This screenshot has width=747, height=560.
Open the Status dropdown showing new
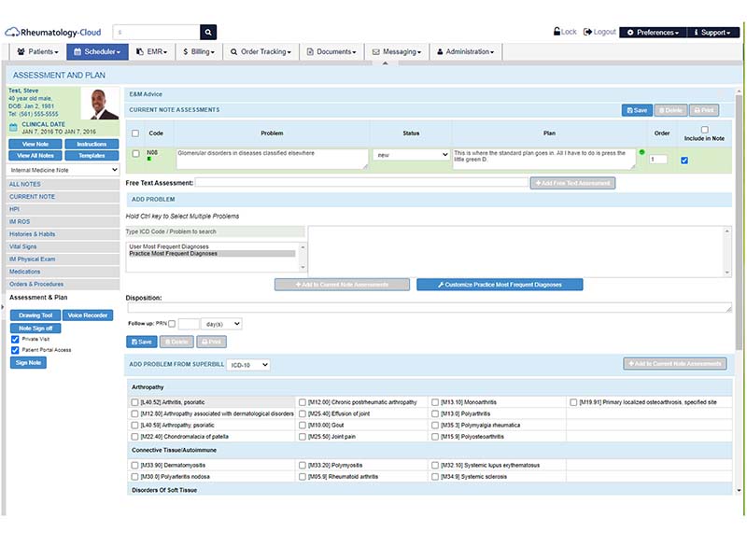click(x=411, y=155)
